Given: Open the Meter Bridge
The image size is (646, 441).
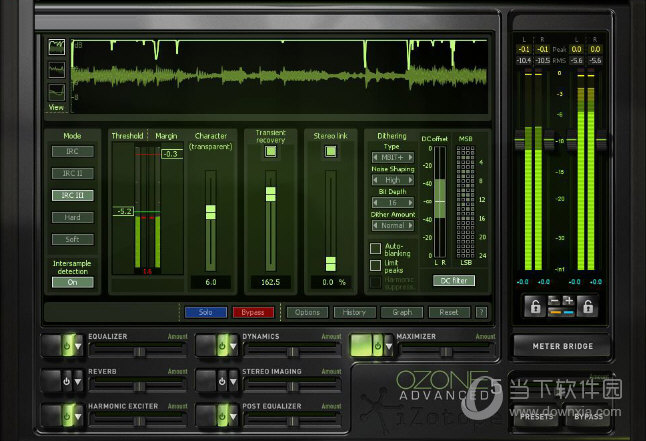Looking at the screenshot, I should [x=562, y=346].
